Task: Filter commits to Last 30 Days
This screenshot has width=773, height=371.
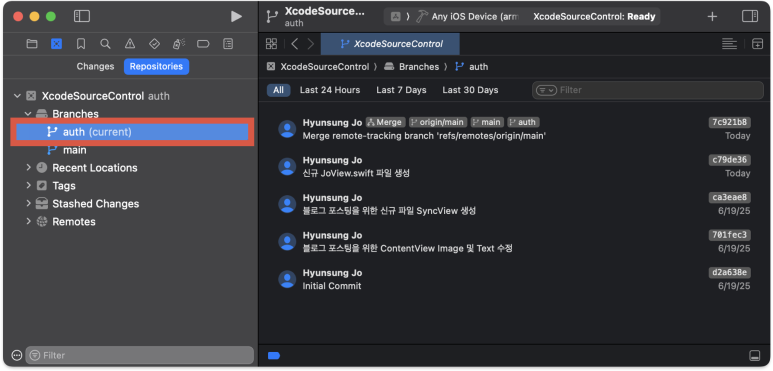Action: click(x=470, y=90)
